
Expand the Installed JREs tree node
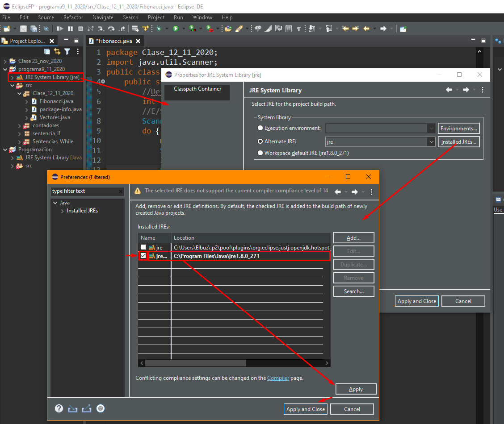pyautogui.click(x=63, y=211)
